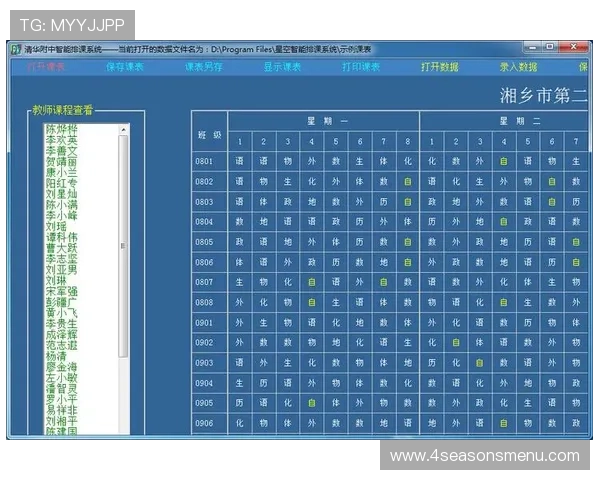Select teacher 刘湘平 in the list
Screen dimensions: 600x480
point(61,421)
